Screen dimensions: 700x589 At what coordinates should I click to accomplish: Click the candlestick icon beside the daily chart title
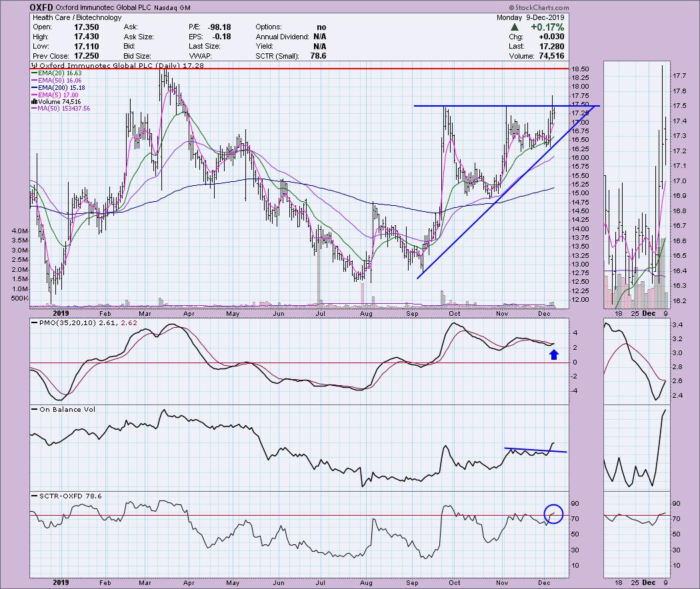tap(35, 65)
